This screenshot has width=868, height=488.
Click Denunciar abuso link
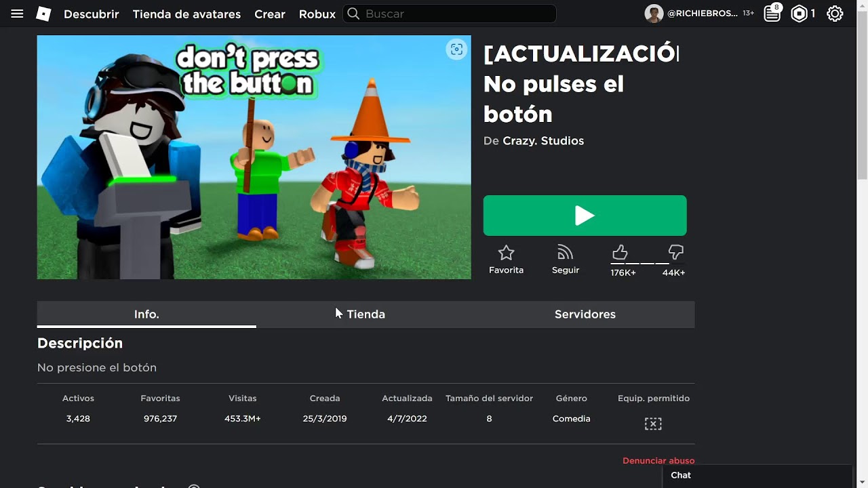click(x=658, y=461)
